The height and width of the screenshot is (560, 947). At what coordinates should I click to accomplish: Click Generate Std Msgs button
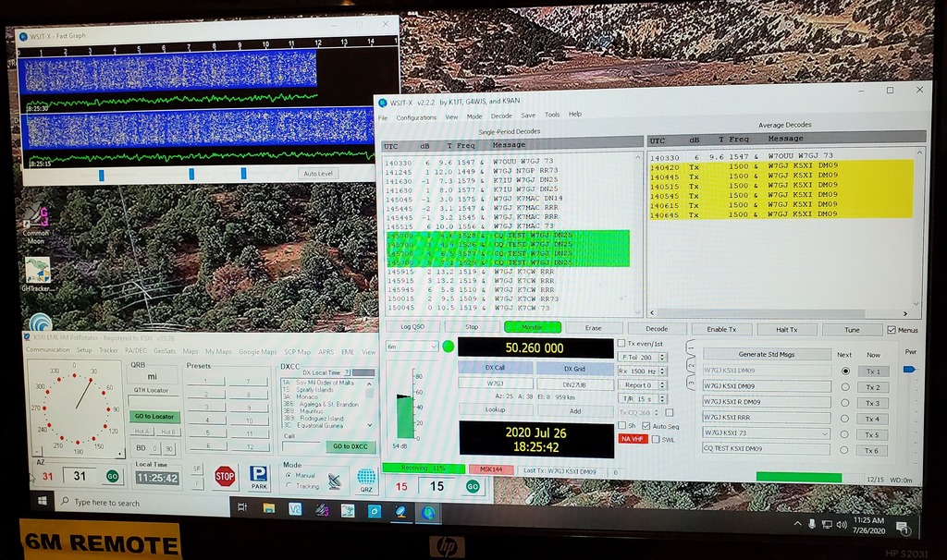[766, 354]
